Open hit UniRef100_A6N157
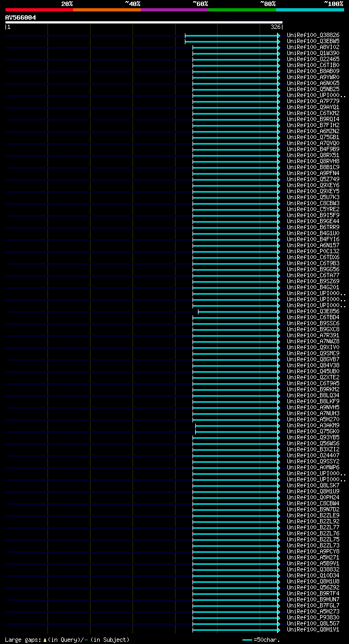 [x=313, y=245]
